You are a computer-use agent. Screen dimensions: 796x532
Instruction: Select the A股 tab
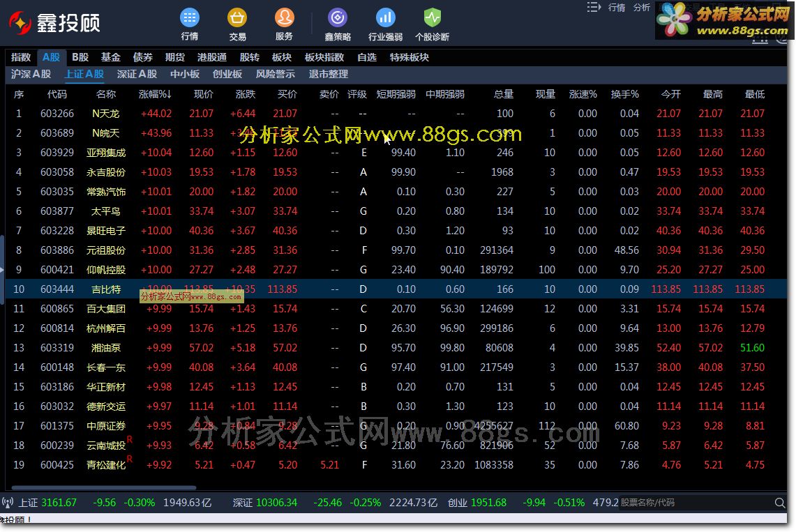pos(51,57)
